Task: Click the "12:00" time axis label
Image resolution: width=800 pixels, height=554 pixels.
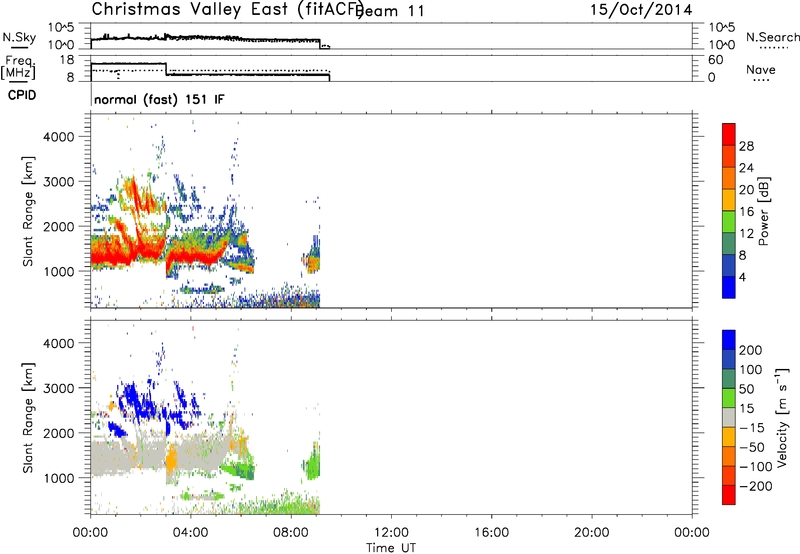Action: tap(391, 533)
